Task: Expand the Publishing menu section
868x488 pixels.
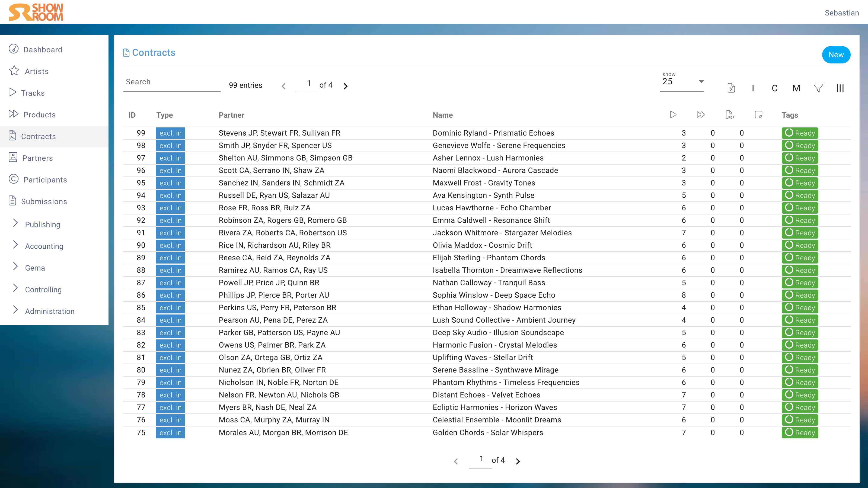Action: click(43, 224)
